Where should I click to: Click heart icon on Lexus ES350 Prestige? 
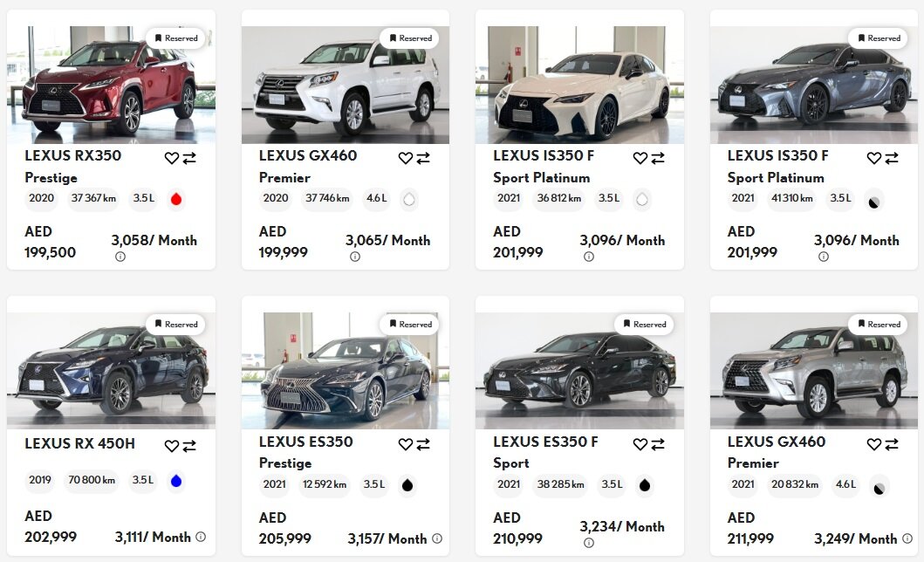point(406,444)
